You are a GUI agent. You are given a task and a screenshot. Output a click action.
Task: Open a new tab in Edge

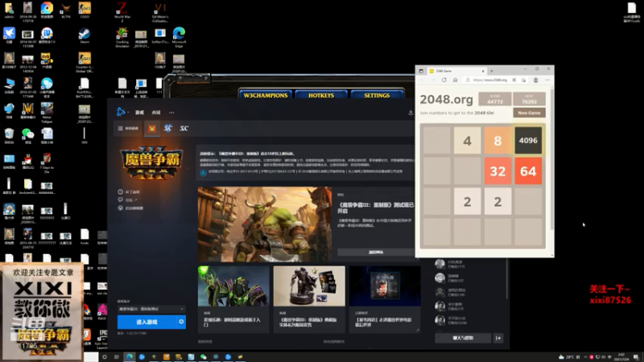click(x=492, y=71)
